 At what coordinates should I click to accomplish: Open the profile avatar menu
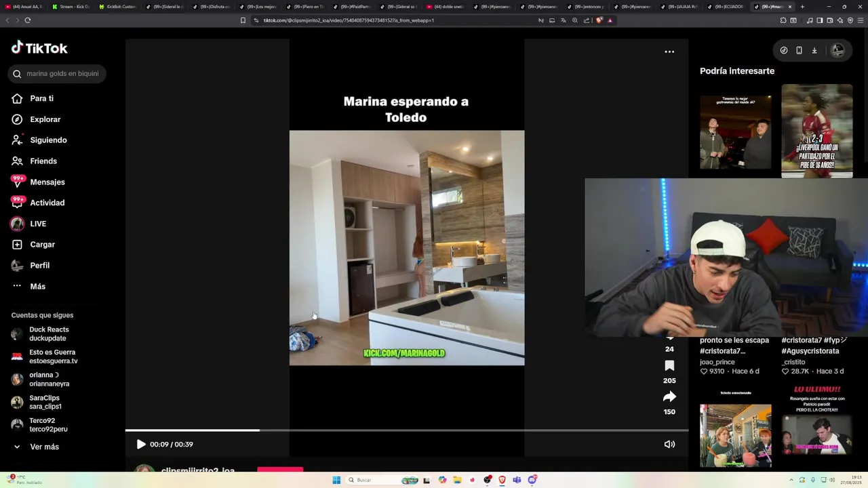(x=838, y=50)
